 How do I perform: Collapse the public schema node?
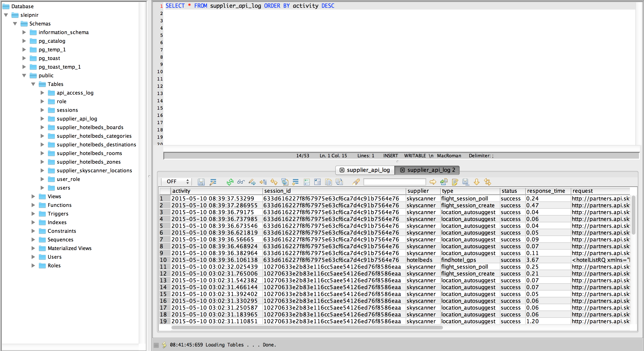24,75
